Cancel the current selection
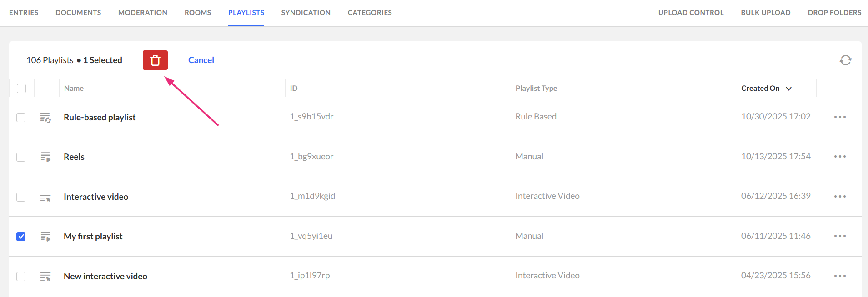 coord(201,60)
